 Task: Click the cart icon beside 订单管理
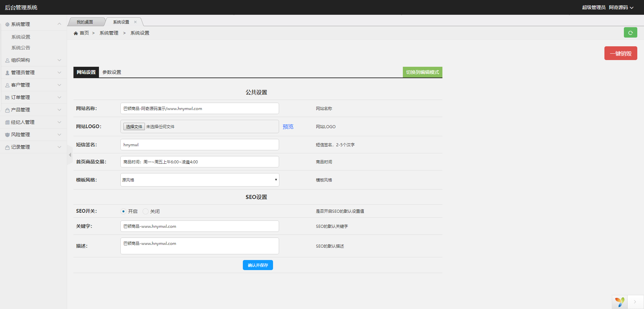tap(7, 98)
